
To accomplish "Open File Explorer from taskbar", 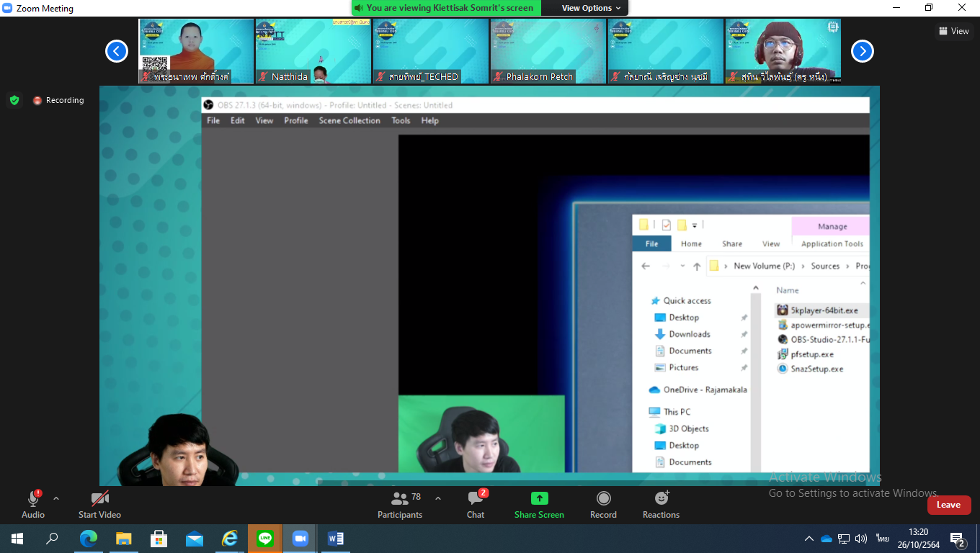I will [x=124, y=539].
